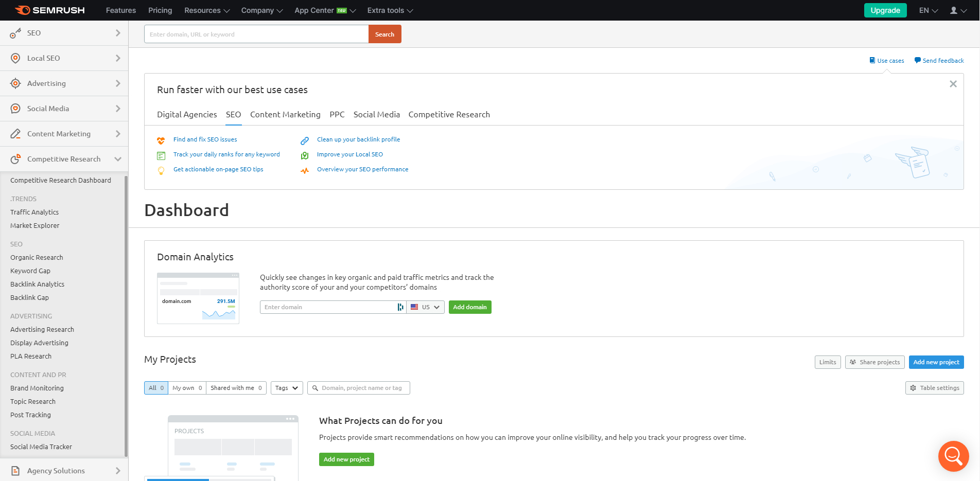
Task: Open the Extra tools dropdown
Action: 390,10
